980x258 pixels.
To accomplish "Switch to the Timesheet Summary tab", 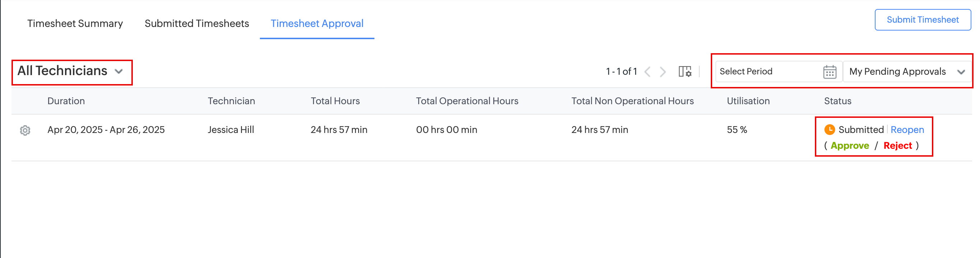I will click(75, 24).
